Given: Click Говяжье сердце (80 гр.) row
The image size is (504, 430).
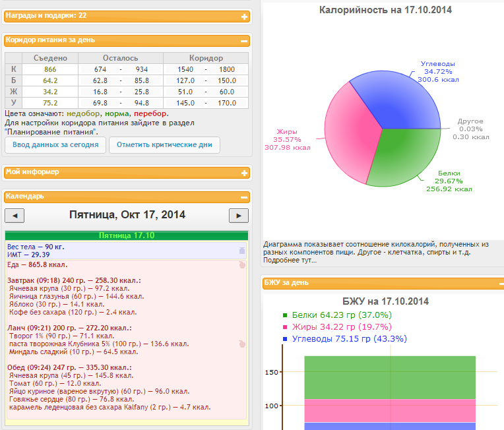Looking at the screenshot, I should coord(72,399).
